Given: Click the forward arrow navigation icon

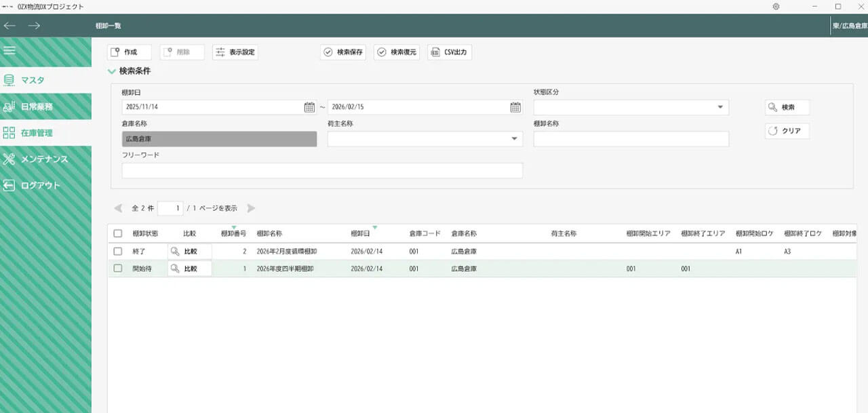Looking at the screenshot, I should [x=34, y=26].
